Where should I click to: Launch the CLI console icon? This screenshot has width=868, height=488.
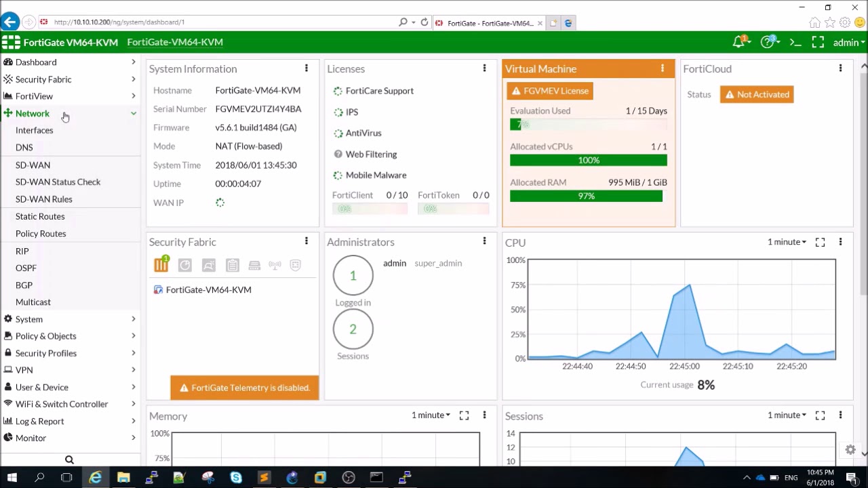click(x=795, y=42)
